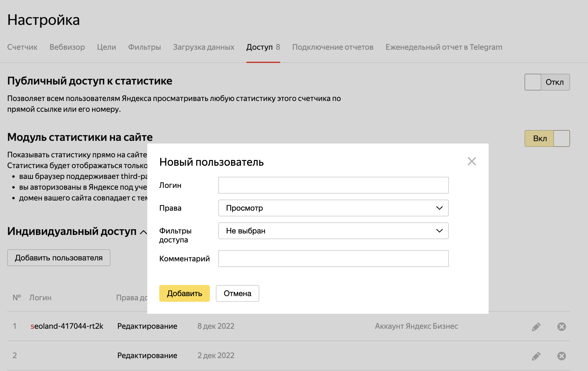Open the Фильтры доступа dropdown
This screenshot has width=588, height=371.
(333, 231)
